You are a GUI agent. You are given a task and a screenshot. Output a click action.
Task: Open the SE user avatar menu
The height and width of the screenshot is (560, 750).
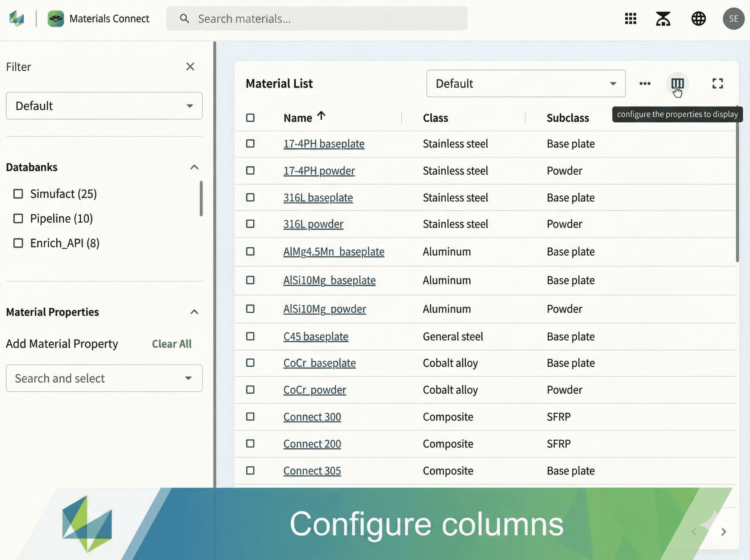point(733,19)
